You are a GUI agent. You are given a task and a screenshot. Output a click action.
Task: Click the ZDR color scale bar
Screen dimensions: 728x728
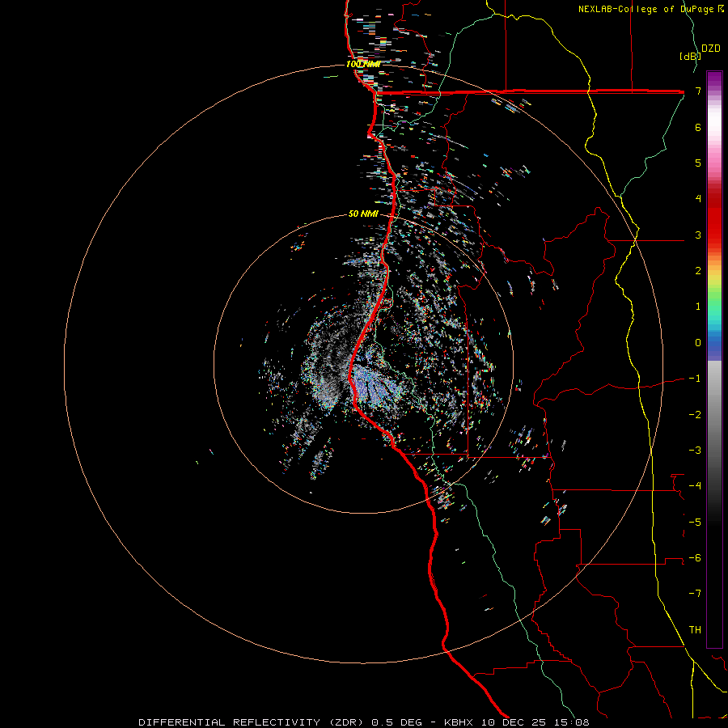pyautogui.click(x=714, y=359)
